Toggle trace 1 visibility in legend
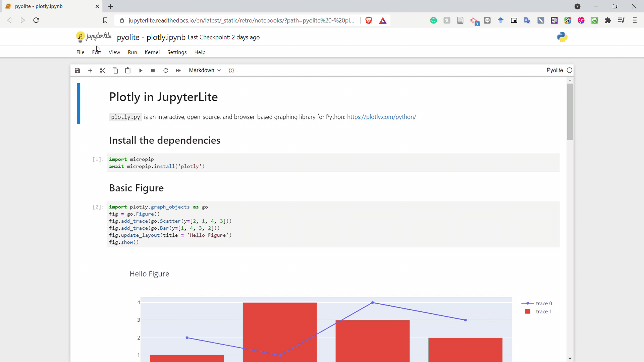The width and height of the screenshot is (644, 362). coord(543,311)
